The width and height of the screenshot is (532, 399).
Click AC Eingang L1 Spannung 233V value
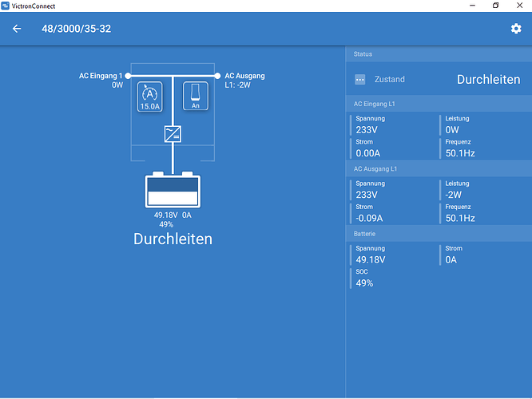coord(367,130)
